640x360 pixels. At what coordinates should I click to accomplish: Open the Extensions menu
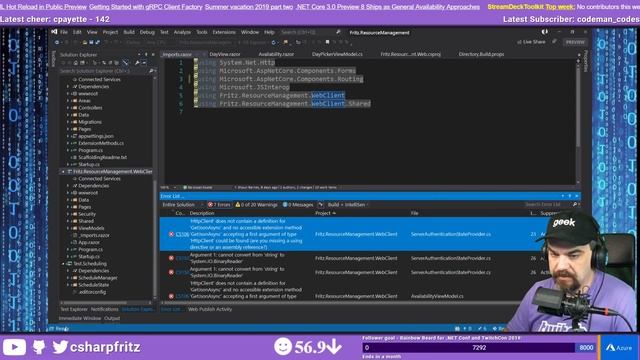pyautogui.click(x=224, y=32)
